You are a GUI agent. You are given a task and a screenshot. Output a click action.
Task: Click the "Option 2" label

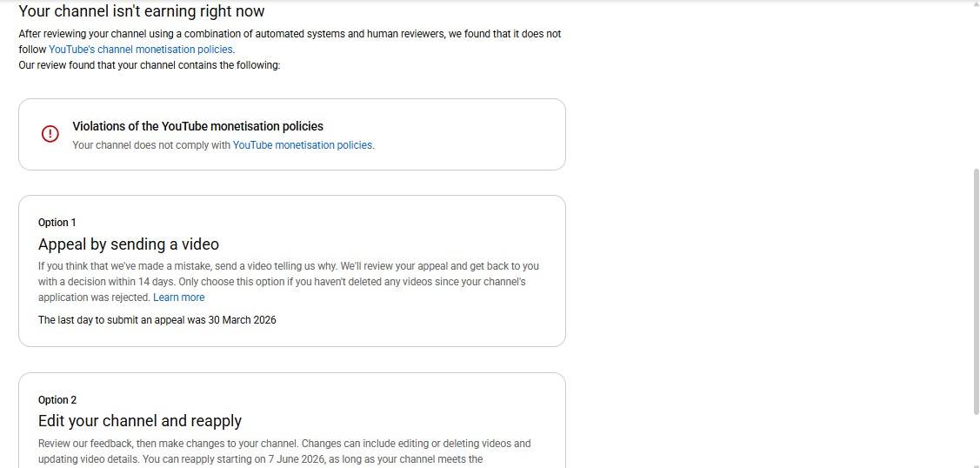tap(57, 400)
